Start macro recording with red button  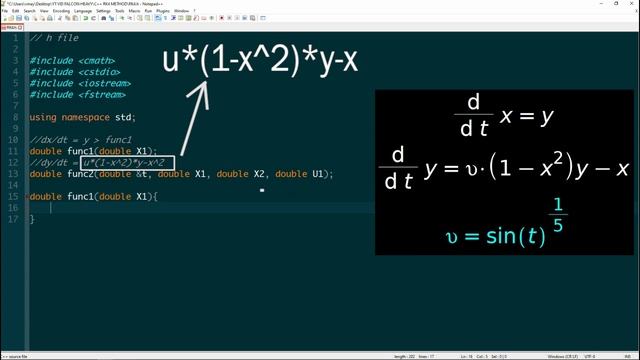pyautogui.click(x=222, y=18)
